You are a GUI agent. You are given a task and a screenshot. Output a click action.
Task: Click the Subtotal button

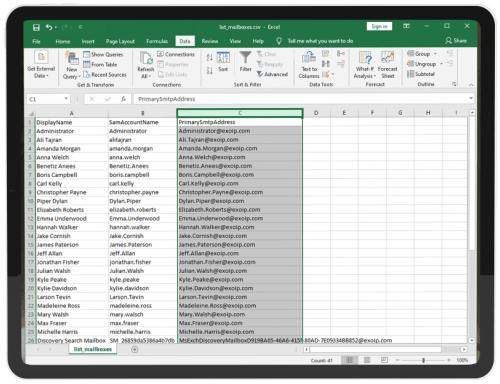coord(421,74)
